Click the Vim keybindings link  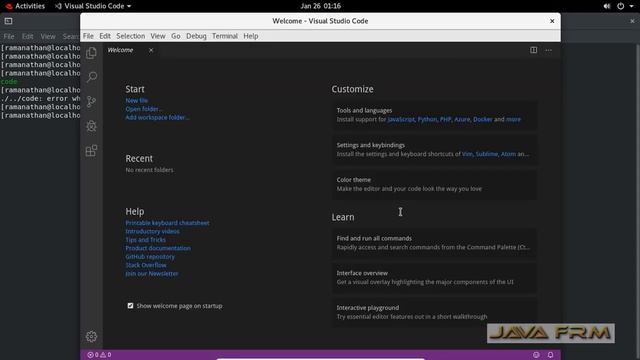point(467,154)
